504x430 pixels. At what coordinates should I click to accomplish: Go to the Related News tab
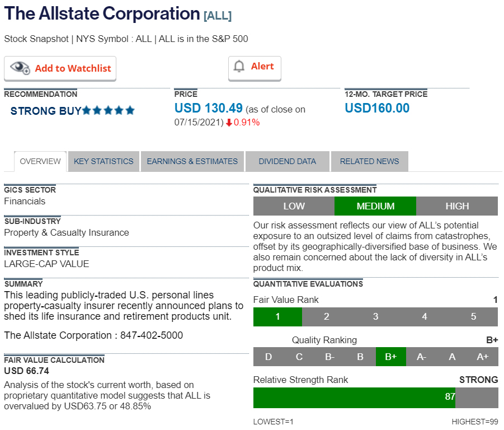[x=369, y=161]
